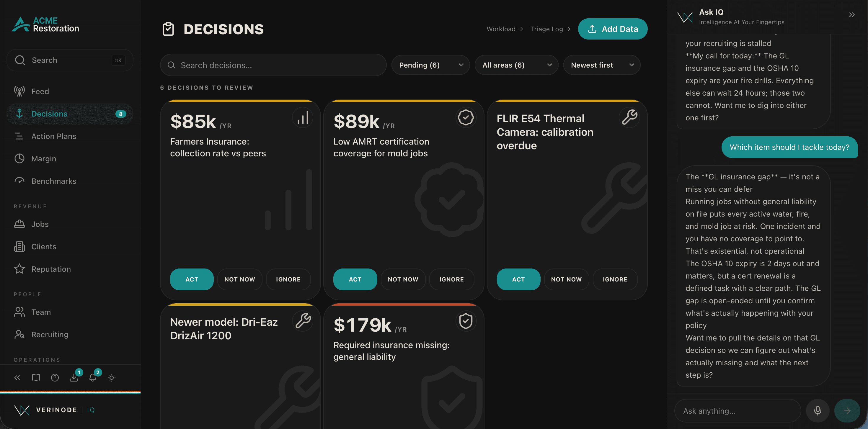
Task: Click the Benchmarks gauge icon
Action: (19, 181)
